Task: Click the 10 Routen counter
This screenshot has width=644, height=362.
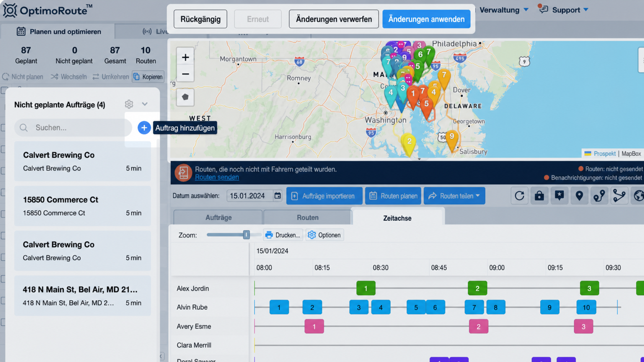Action: pyautogui.click(x=146, y=55)
